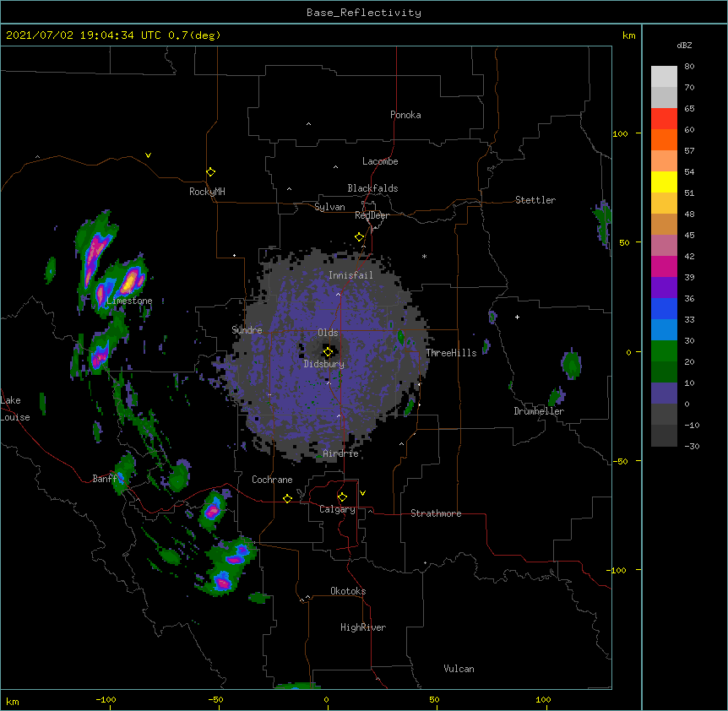
Task: Click the Didsbury town label
Action: pos(324,364)
